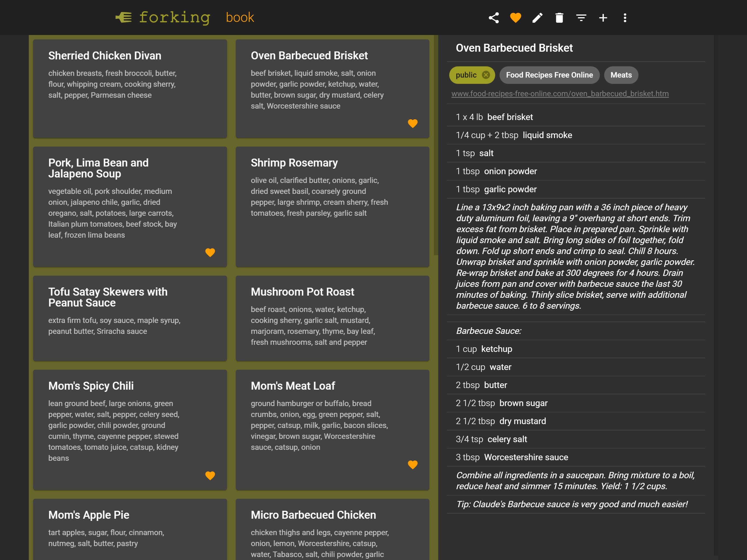
Task: Toggle heart on Pork, Lima Bean Soup card
Action: (x=210, y=252)
